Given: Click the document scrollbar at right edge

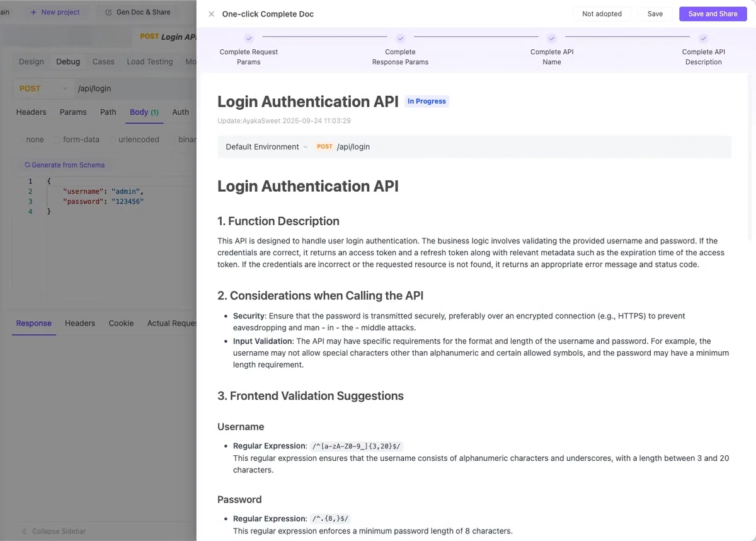Looking at the screenshot, I should point(751,158).
